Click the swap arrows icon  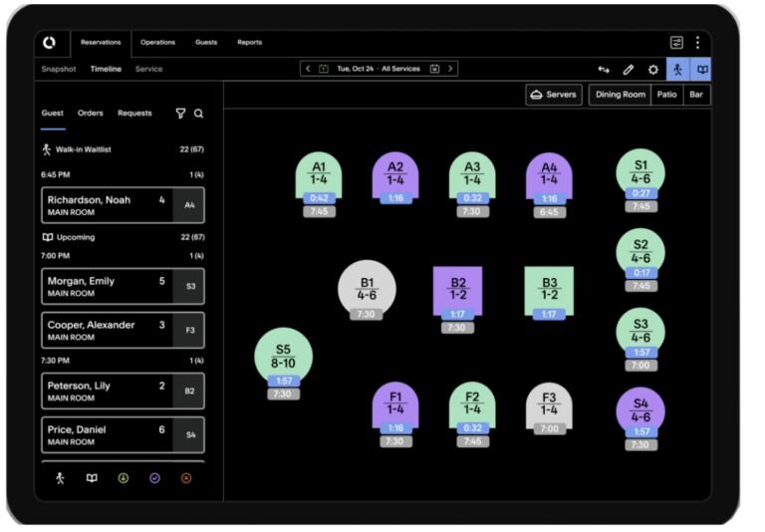coord(604,70)
